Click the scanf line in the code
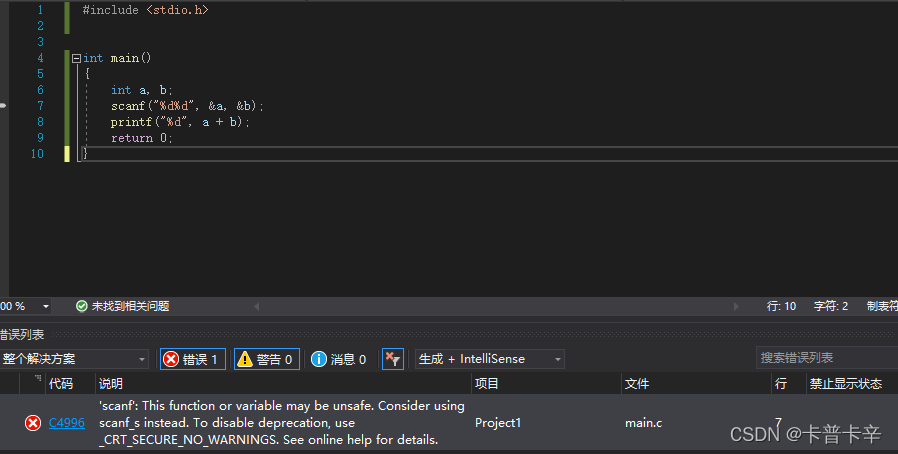The height and width of the screenshot is (454, 898). tap(187, 106)
